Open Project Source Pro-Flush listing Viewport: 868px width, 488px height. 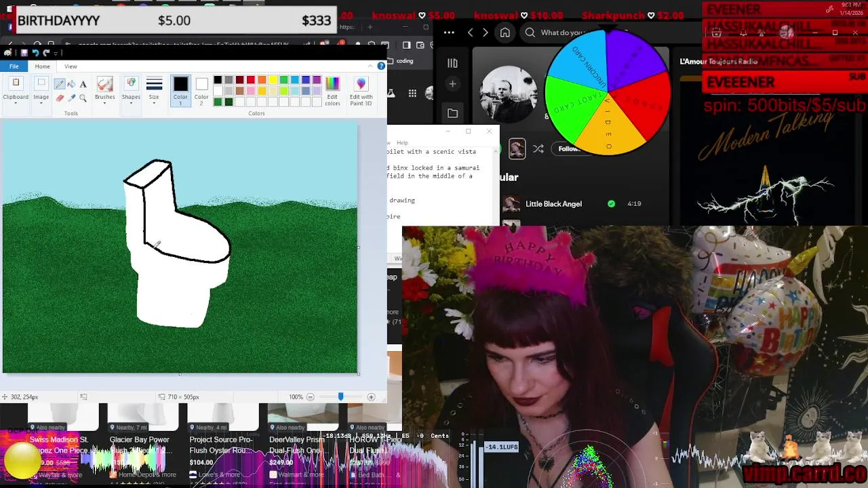[221, 445]
